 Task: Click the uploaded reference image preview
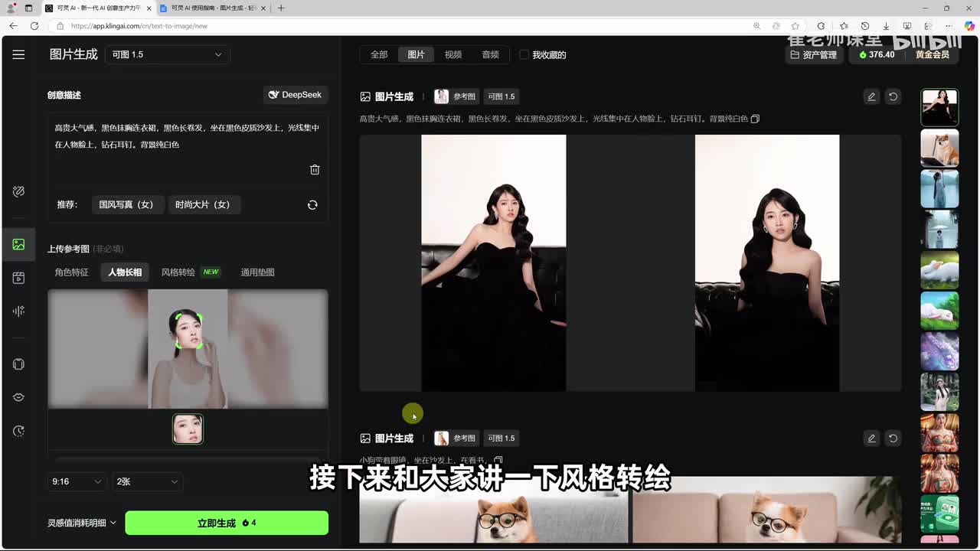188,349
